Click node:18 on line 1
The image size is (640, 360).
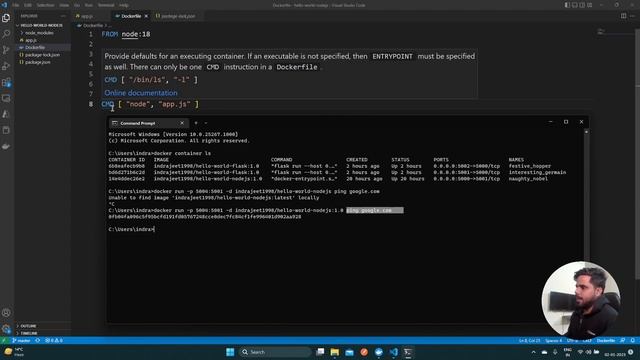tap(136, 34)
